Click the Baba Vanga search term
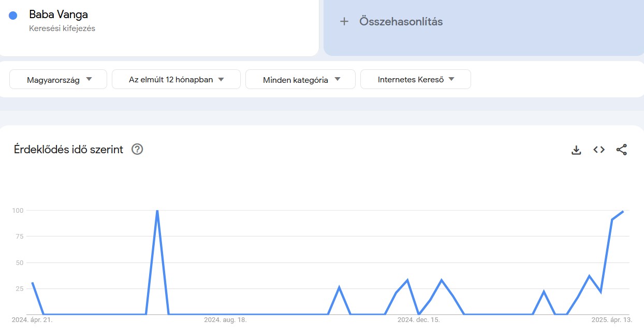 tap(58, 14)
